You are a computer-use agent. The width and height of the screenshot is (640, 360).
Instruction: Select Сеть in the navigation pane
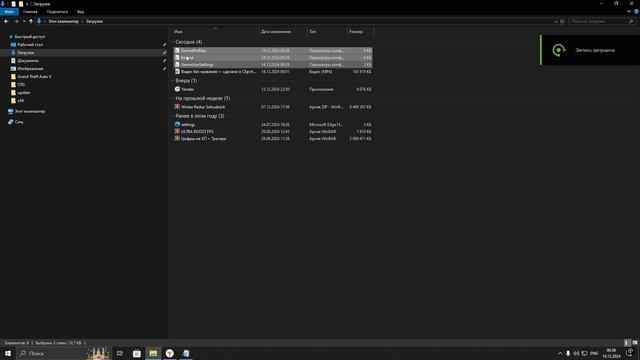pyautogui.click(x=19, y=122)
